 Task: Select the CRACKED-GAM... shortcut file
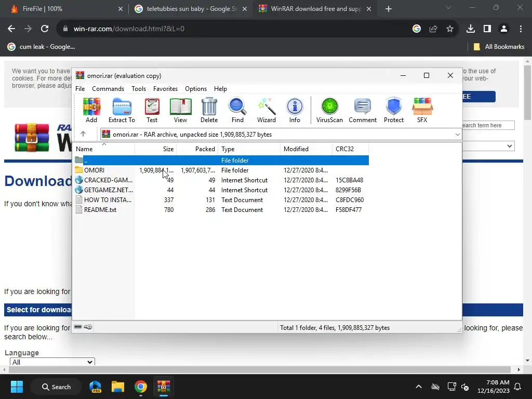click(x=221, y=180)
